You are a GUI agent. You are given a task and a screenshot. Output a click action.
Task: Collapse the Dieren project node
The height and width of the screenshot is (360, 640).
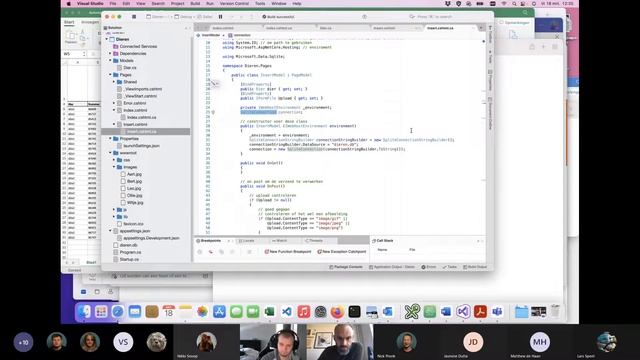tap(107, 39)
